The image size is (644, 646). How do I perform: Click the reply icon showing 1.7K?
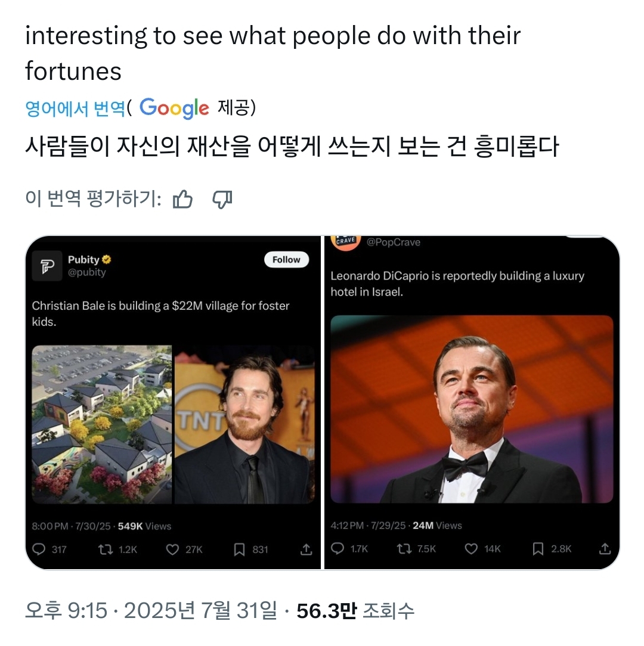pyautogui.click(x=338, y=549)
